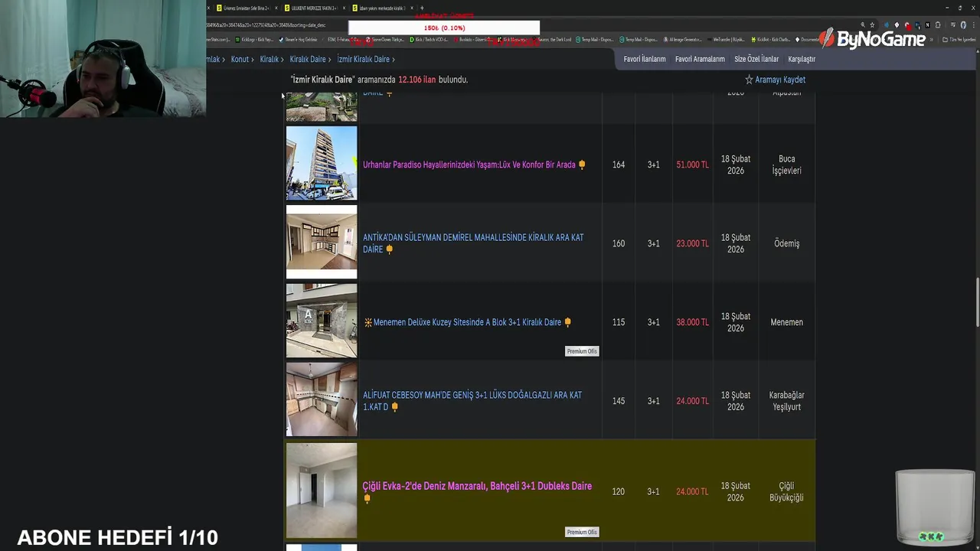
Task: Open the StonerClown Türkçe bookmark
Action: 385,39
